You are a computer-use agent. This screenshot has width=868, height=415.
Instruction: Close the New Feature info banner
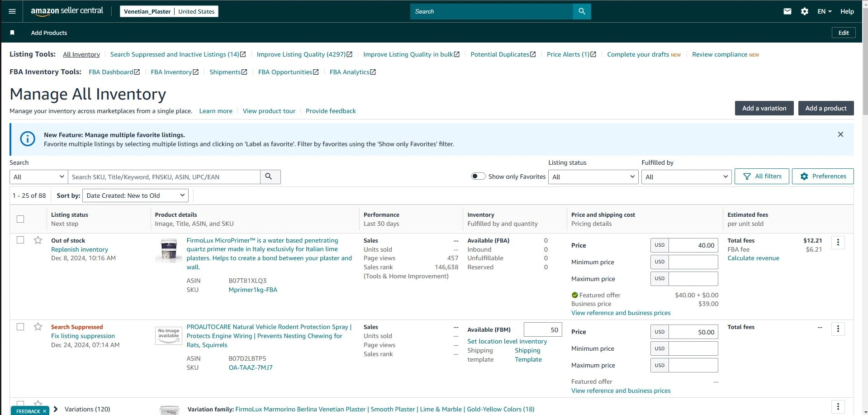click(x=840, y=134)
